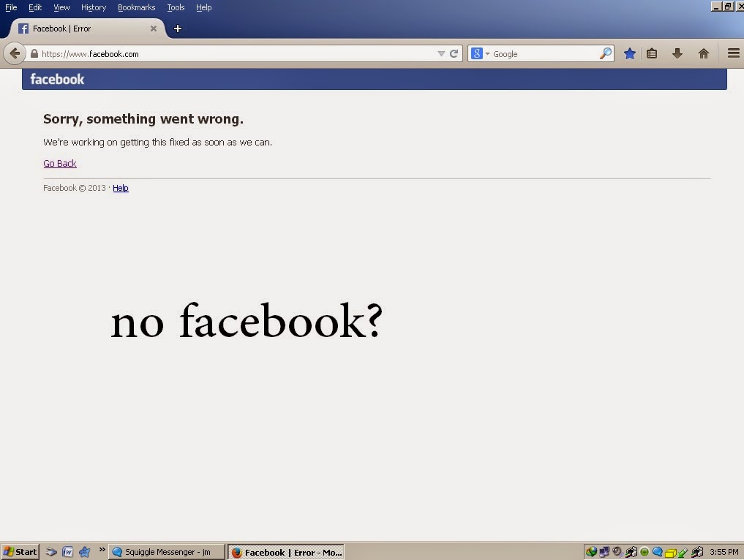Open the Bookmarks menu
744x560 pixels.
[136, 7]
